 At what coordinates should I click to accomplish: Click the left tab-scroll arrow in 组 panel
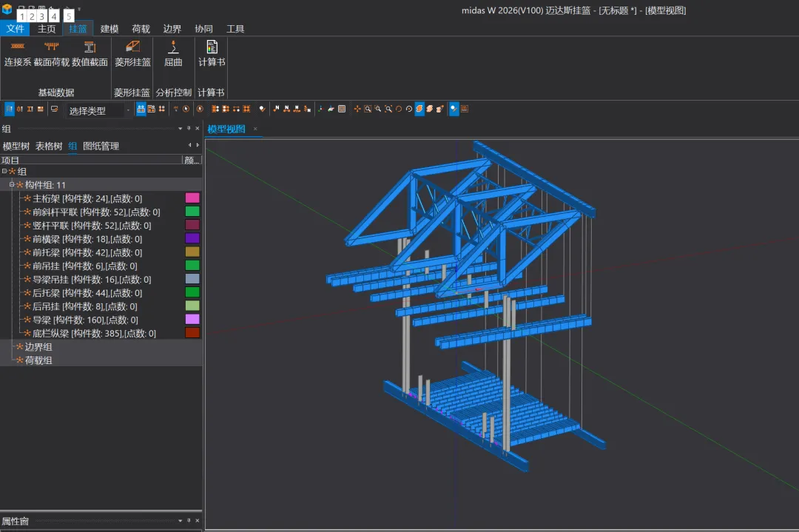coord(189,145)
